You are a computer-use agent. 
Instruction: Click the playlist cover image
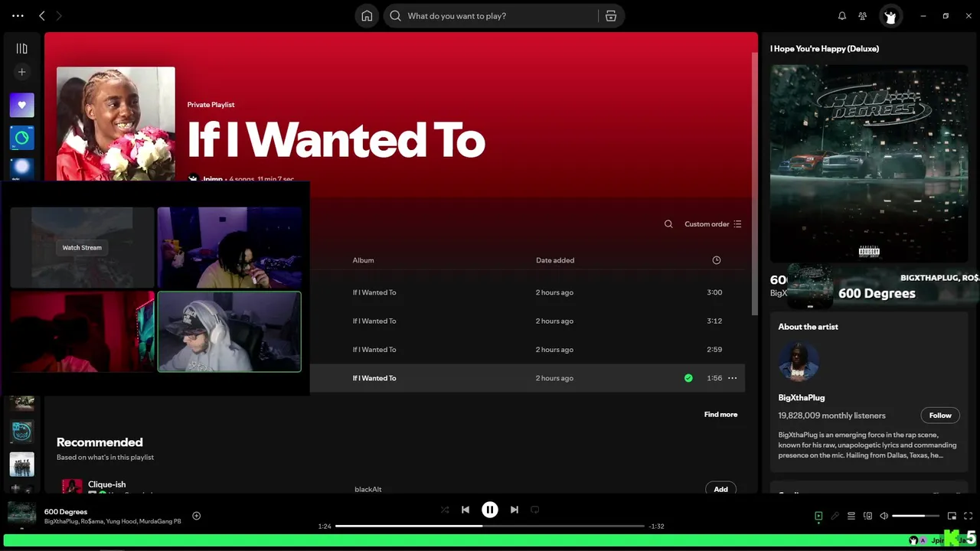116,124
